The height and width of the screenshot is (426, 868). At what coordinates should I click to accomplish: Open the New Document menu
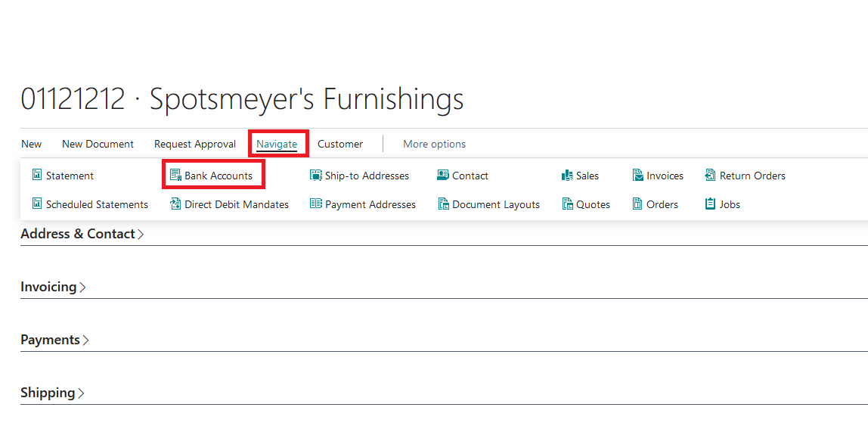click(x=98, y=144)
